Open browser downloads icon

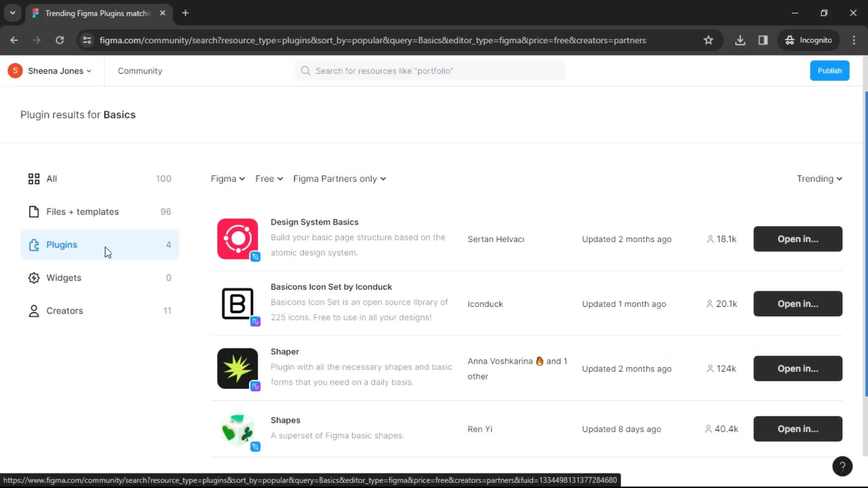pyautogui.click(x=740, y=40)
